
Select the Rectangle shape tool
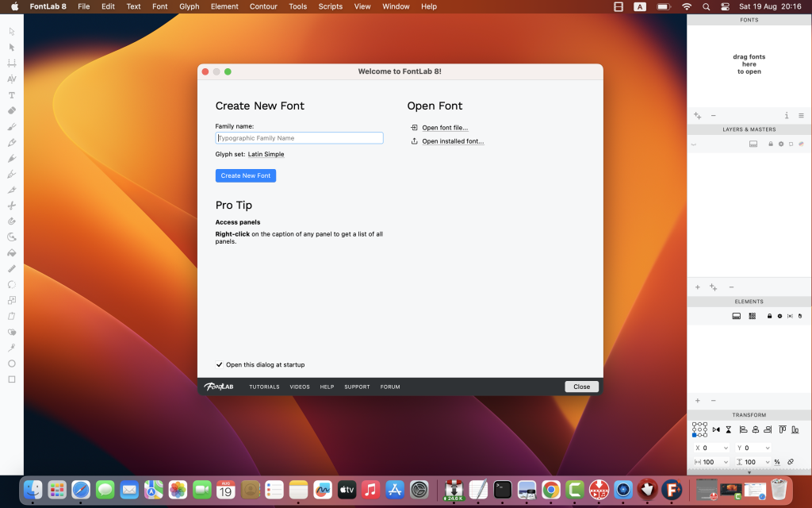tap(11, 379)
